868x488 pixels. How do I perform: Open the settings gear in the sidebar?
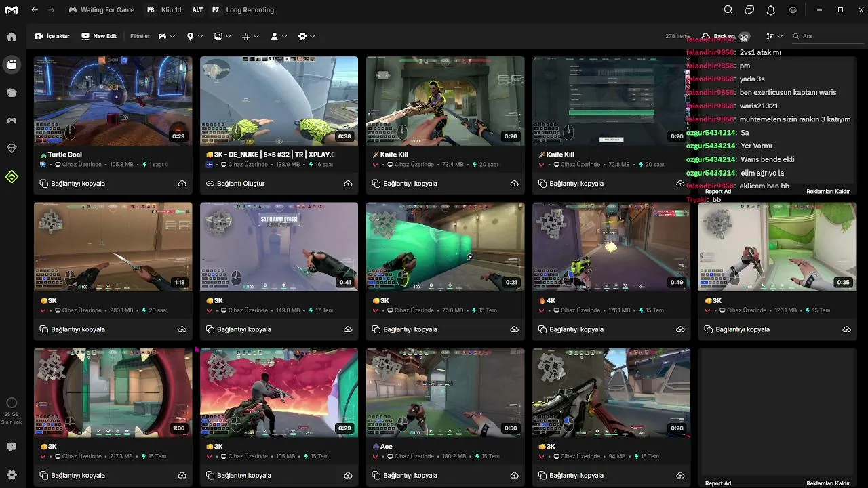[x=12, y=475]
